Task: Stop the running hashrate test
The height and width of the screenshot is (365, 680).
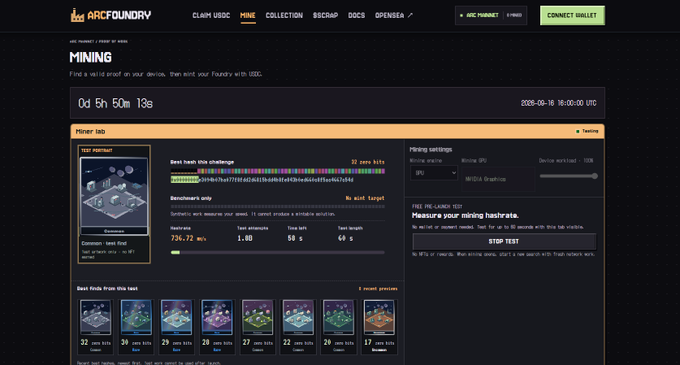Action: [504, 241]
